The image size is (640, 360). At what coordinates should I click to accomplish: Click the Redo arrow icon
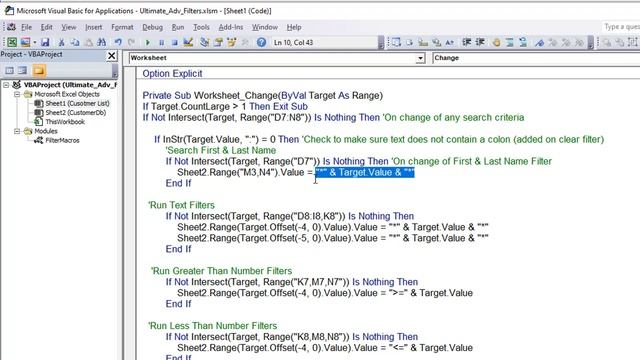point(131,42)
